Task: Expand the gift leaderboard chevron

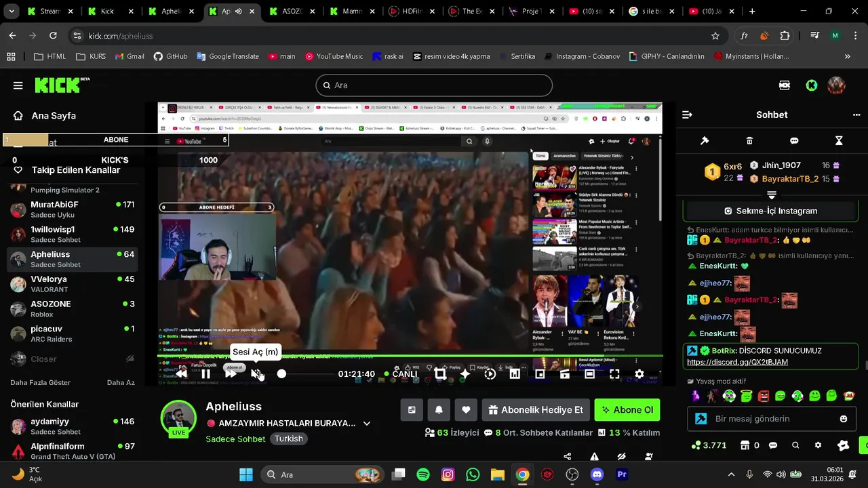Action: pyautogui.click(x=771, y=195)
